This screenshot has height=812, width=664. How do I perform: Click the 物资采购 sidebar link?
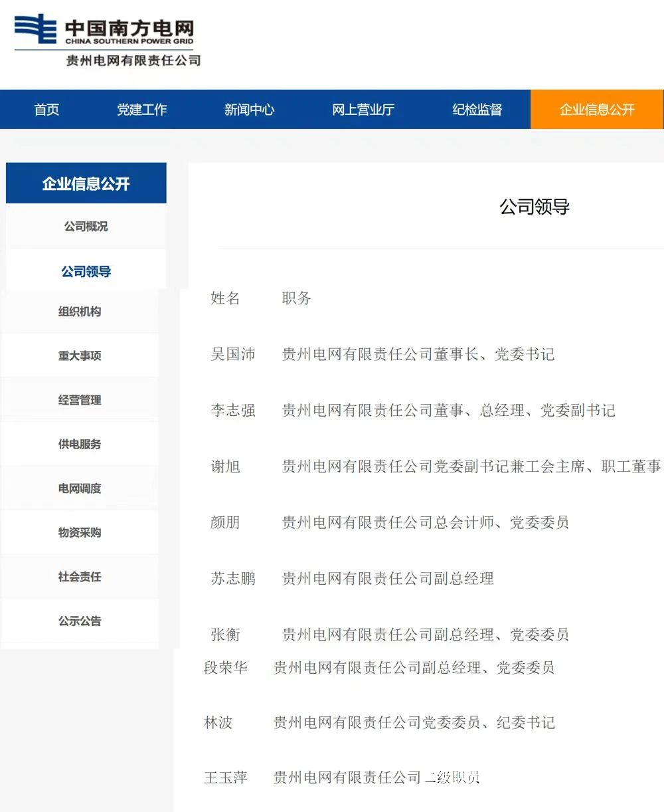pyautogui.click(x=80, y=532)
